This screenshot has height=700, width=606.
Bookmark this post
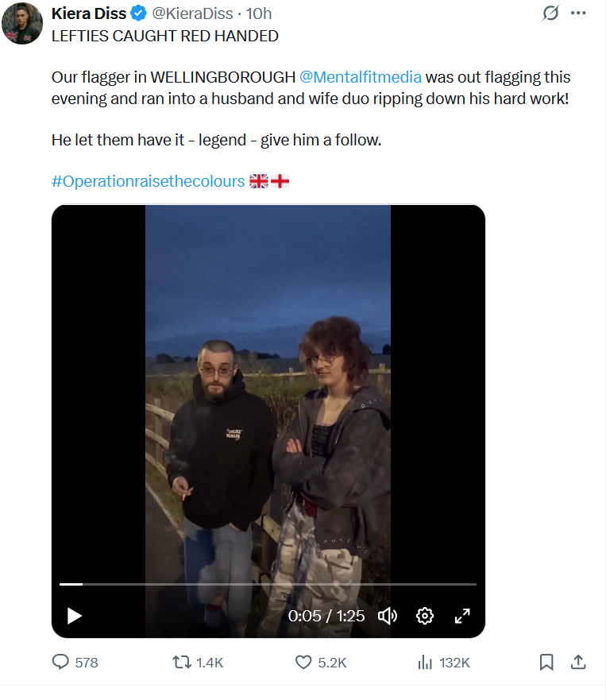[x=546, y=662]
